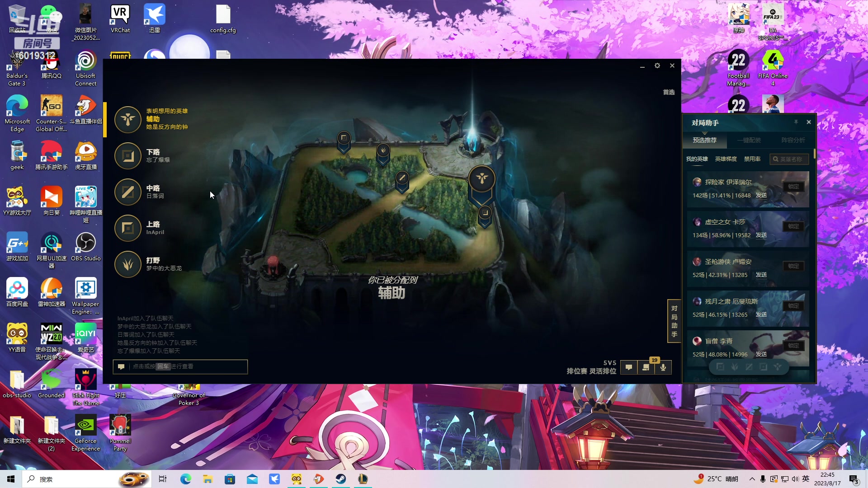Close the 对局助手 panel
This screenshot has height=488, width=868.
coord(809,122)
